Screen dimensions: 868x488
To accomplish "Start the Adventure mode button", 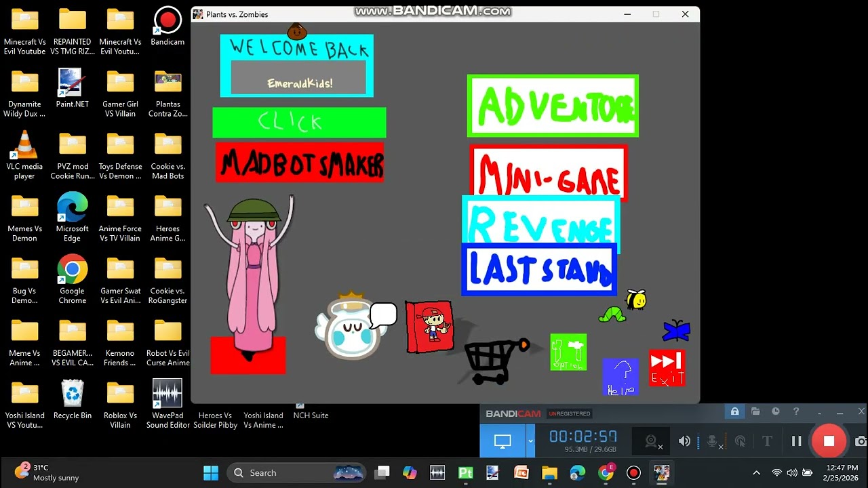I will (x=553, y=106).
